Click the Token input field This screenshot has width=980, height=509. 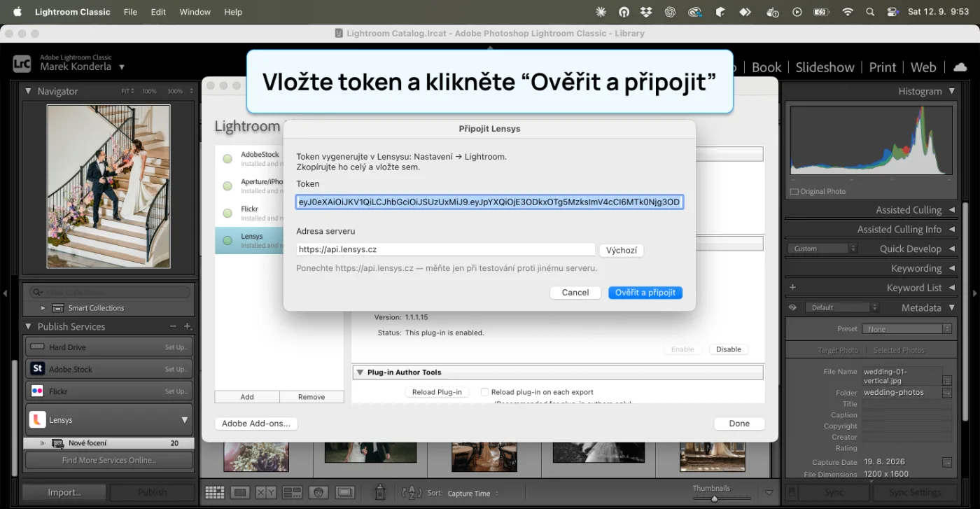click(489, 202)
